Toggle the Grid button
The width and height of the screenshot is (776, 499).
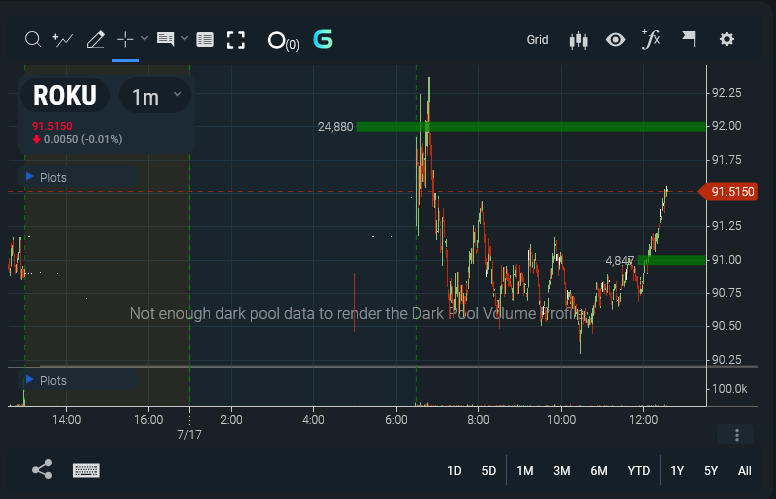(537, 40)
